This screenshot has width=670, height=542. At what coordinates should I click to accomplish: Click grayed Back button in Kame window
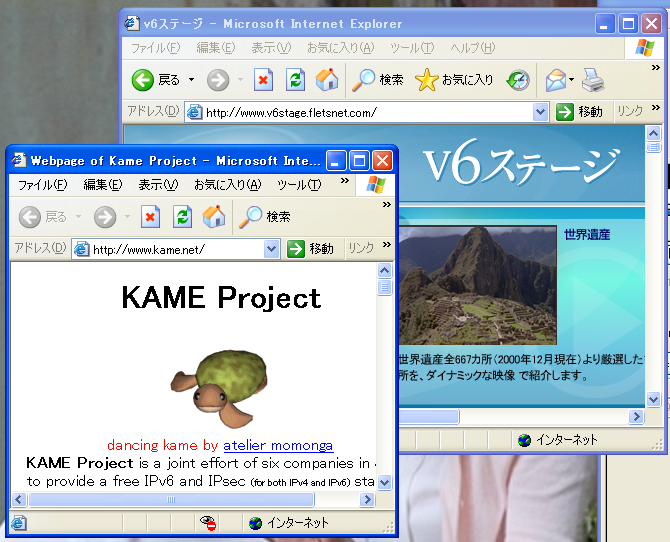point(43,217)
